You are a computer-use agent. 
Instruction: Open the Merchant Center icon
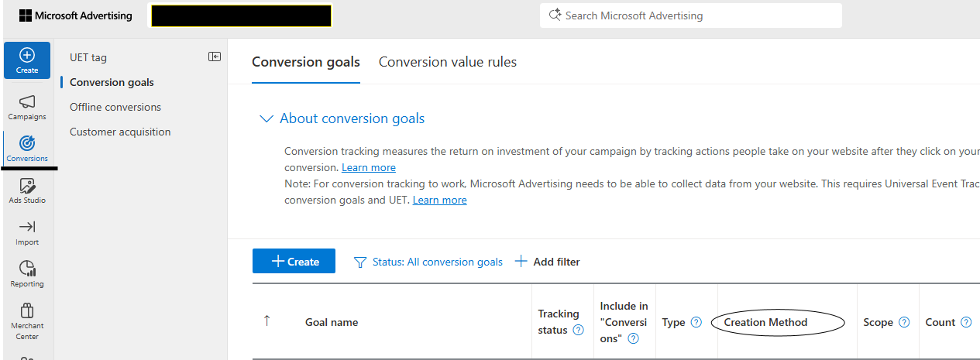click(27, 310)
